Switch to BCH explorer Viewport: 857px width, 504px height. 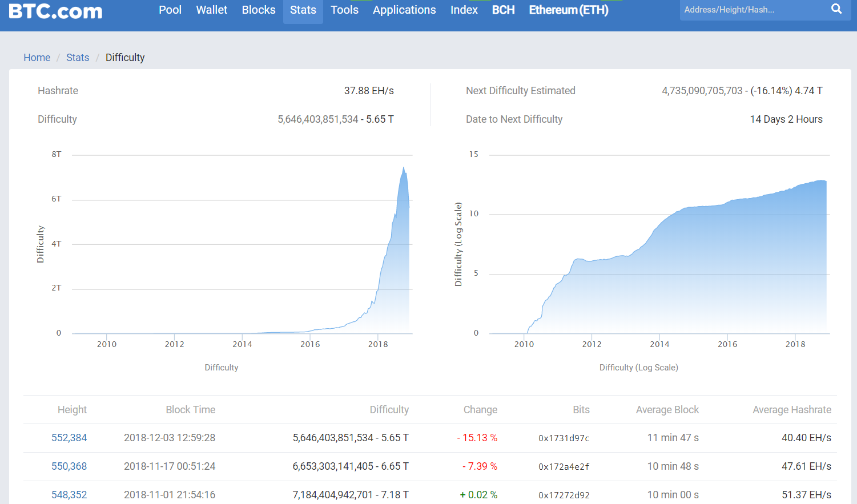coord(503,10)
